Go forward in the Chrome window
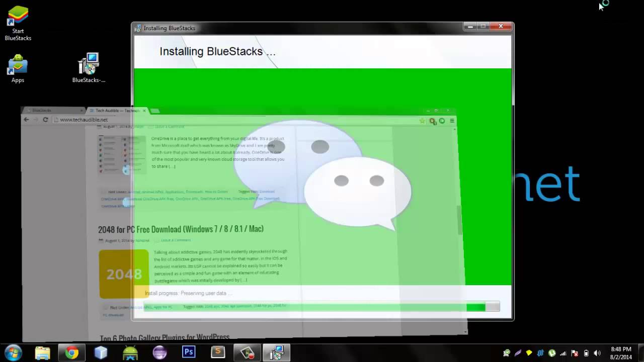The height and width of the screenshot is (362, 644). 36,120
